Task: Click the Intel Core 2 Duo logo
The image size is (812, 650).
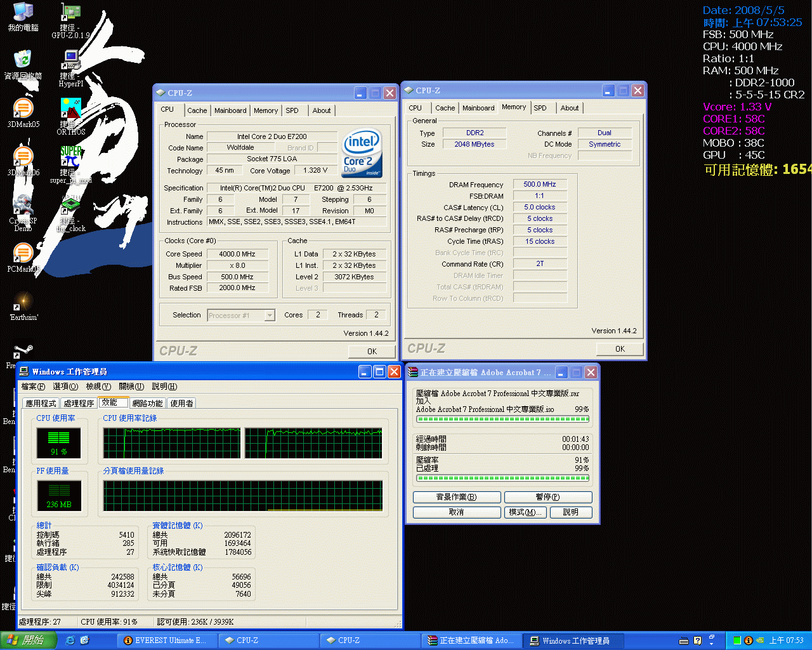Action: point(362,152)
